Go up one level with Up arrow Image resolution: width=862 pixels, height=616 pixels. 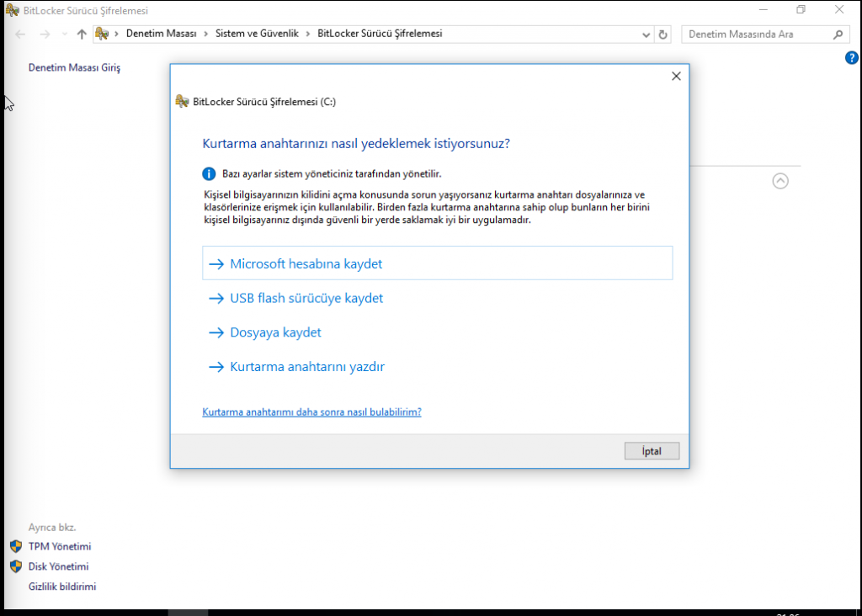[82, 35]
